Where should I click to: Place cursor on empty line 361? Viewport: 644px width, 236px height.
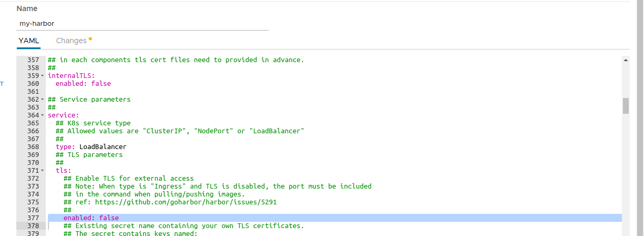click(158, 92)
